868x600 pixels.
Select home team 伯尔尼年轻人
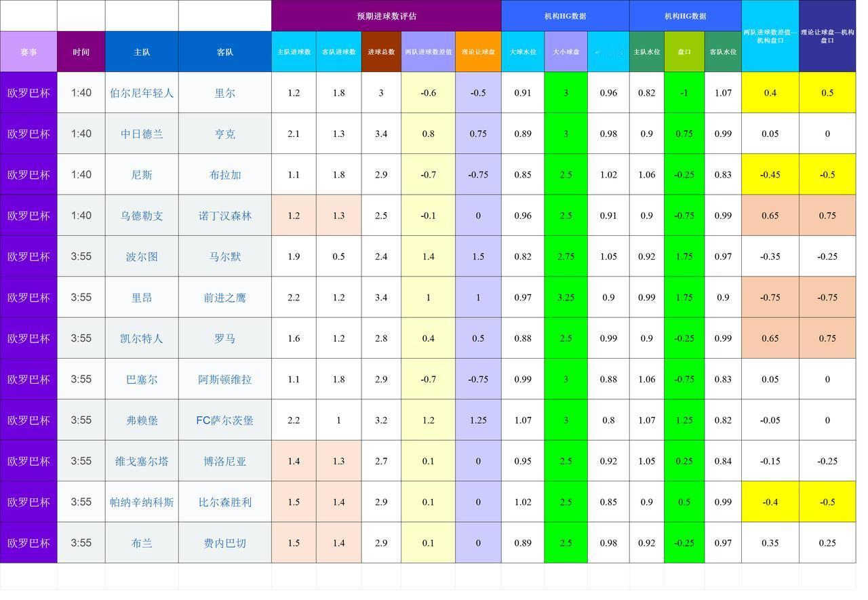pos(141,92)
